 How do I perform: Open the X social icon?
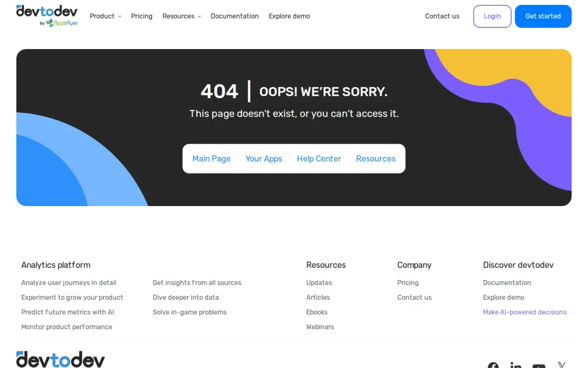(562, 365)
